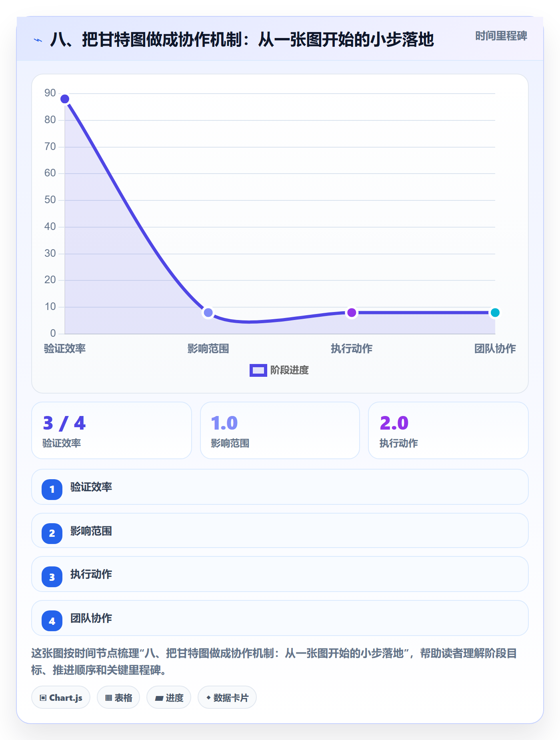Click the 0 tick on the y-axis
Screen dimensions: 560x740
coord(53,333)
